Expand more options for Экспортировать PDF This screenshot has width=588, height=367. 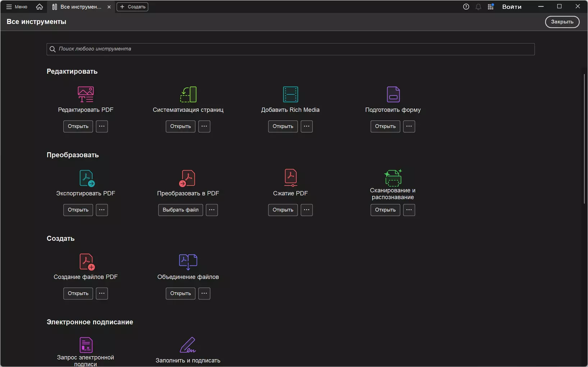coord(102,210)
